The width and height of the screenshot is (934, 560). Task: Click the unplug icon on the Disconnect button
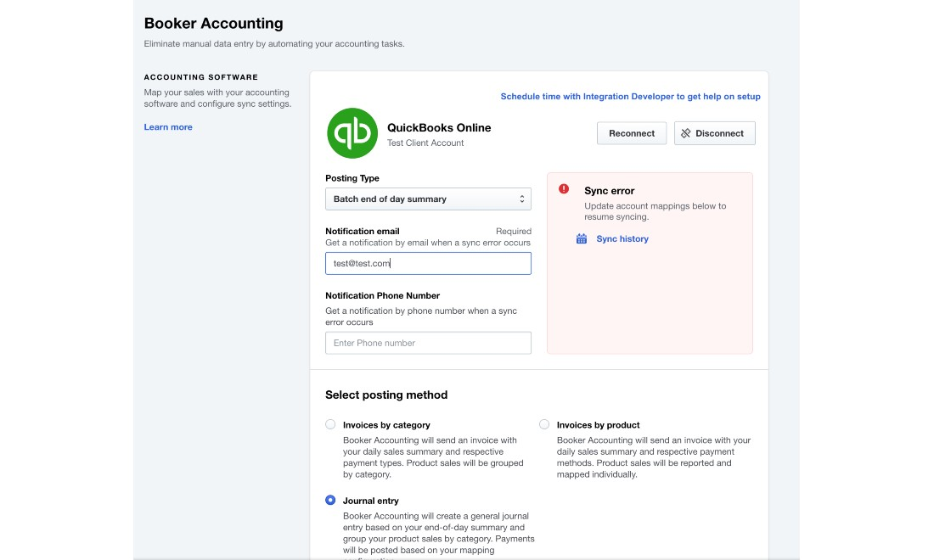(x=686, y=133)
